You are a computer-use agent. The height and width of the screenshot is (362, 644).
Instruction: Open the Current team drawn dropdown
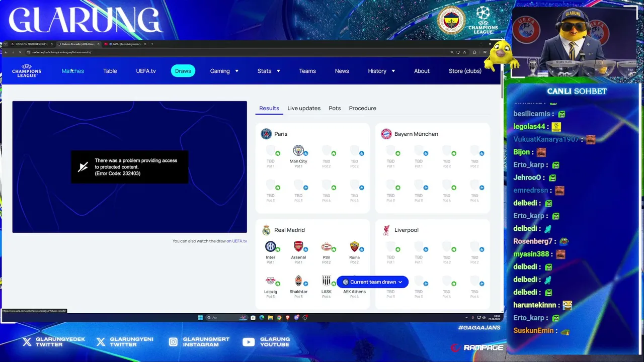pos(372,282)
